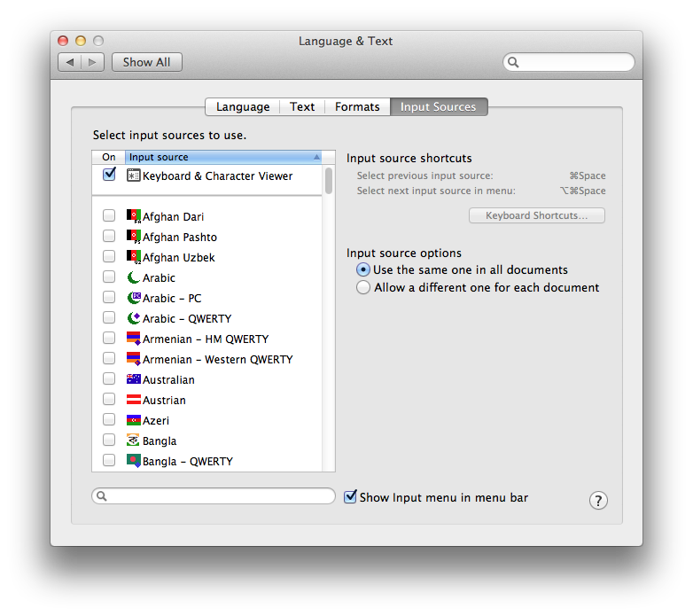Select Use the same one in all documents

(x=362, y=269)
